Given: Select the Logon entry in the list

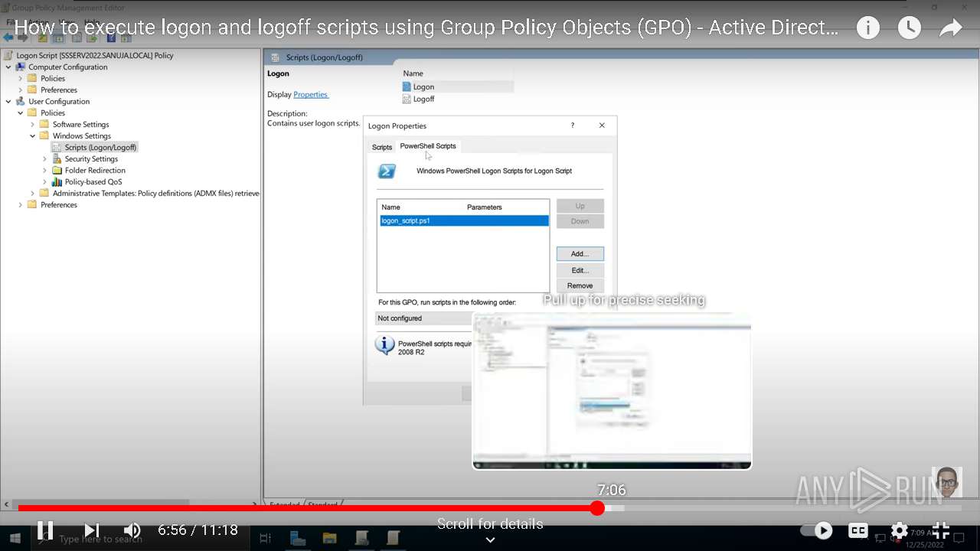Looking at the screenshot, I should point(458,86).
